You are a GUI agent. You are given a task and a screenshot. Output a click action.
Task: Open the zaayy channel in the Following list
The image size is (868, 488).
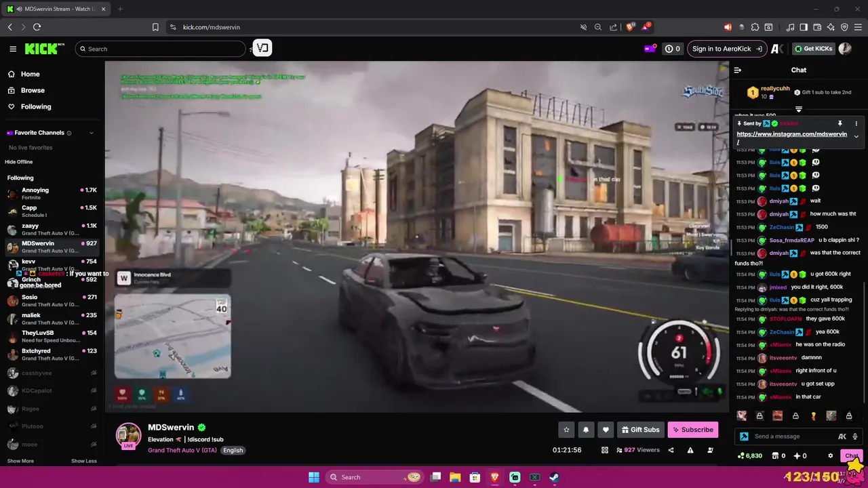tap(52, 229)
